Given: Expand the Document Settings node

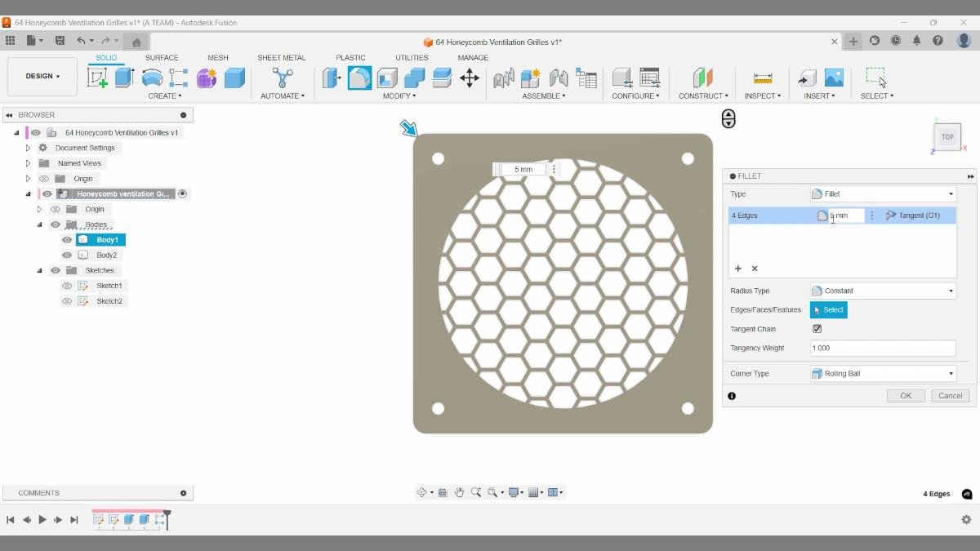Looking at the screenshot, I should click(x=28, y=148).
